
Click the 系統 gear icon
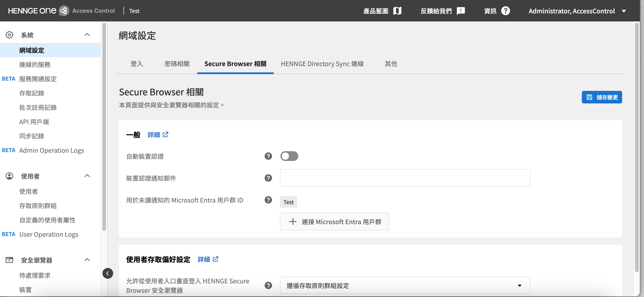point(9,35)
